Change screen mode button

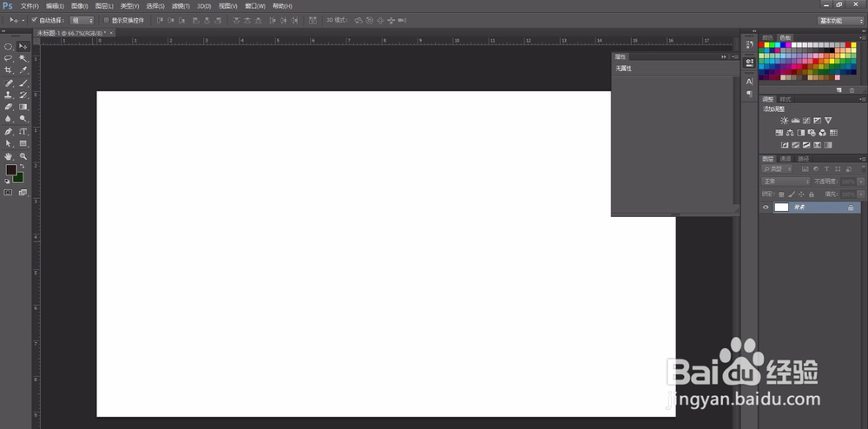(23, 193)
